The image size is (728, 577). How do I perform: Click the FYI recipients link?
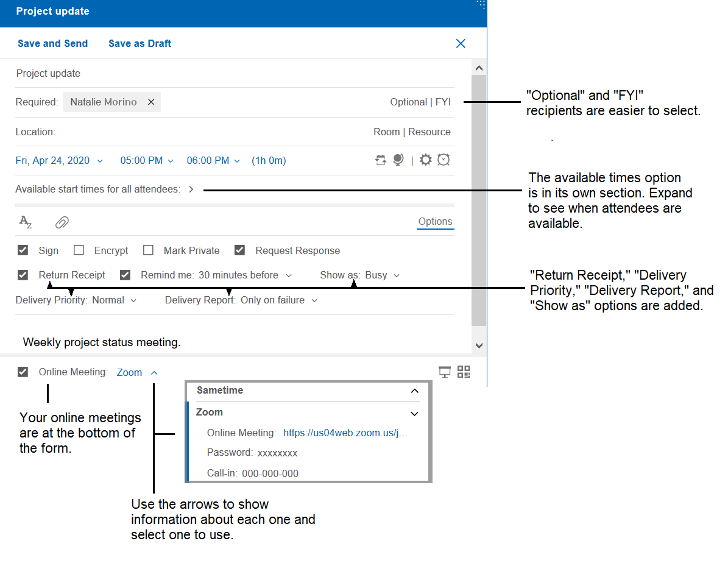point(443,102)
